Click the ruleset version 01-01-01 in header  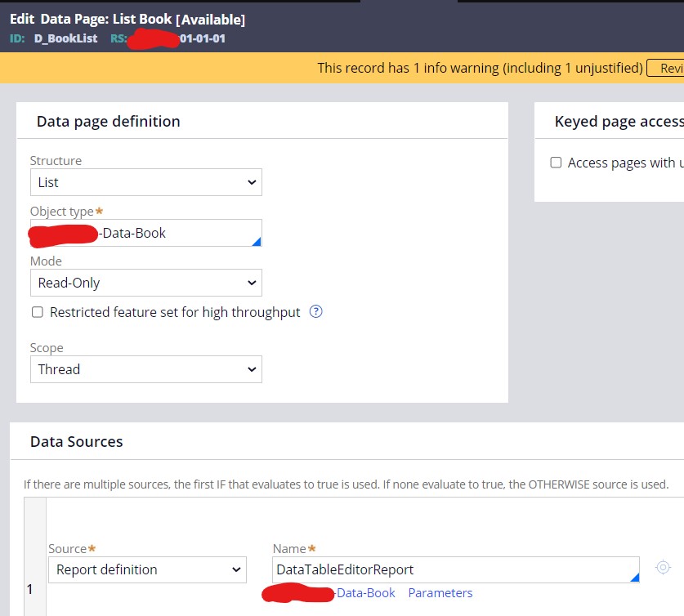[x=202, y=38]
